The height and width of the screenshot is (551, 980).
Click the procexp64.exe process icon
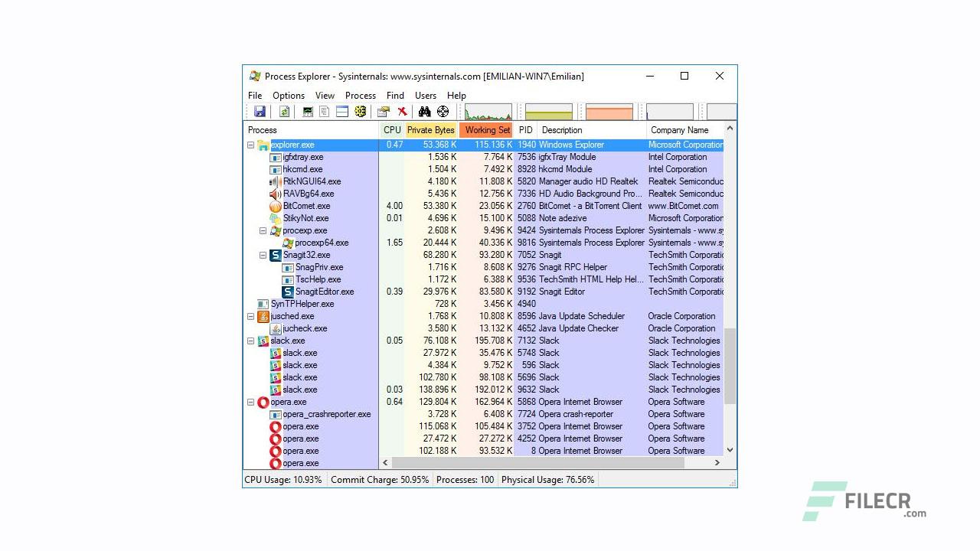point(288,243)
